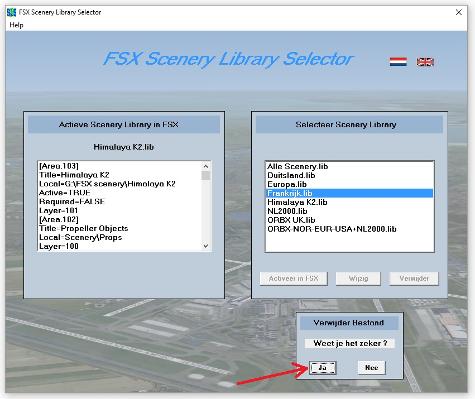Click the scroll down arrow in active library list

click(x=206, y=246)
